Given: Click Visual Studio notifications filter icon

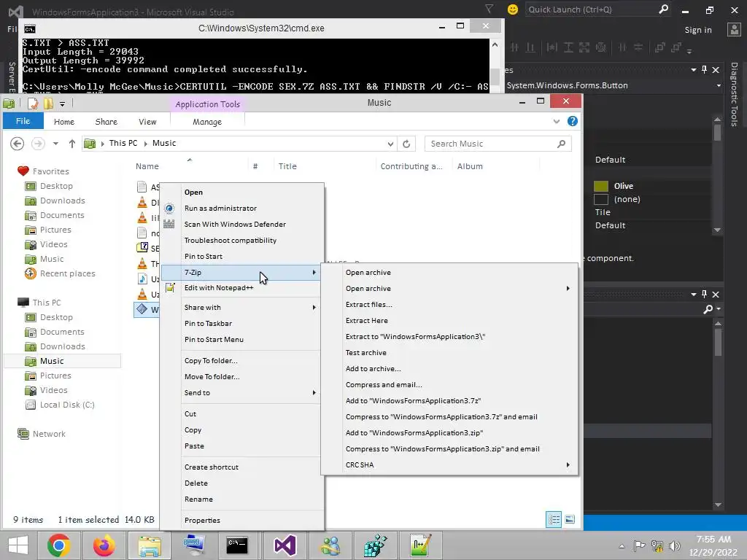Looking at the screenshot, I should coord(489,9).
